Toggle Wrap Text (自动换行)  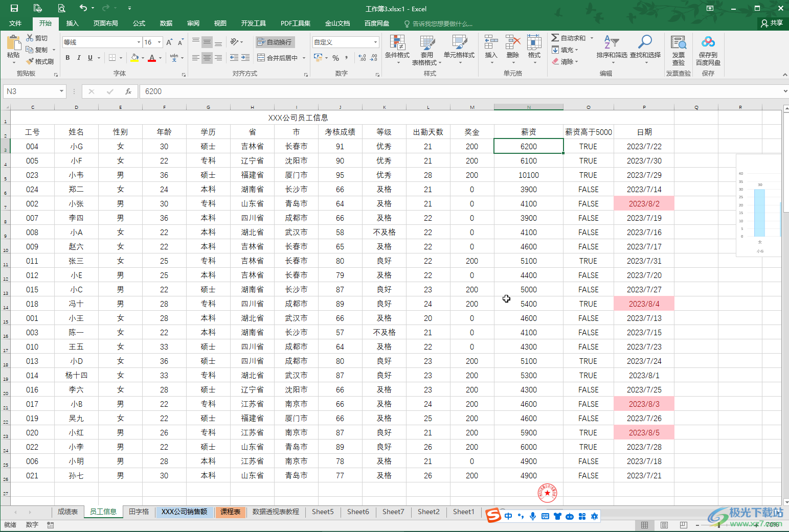(274, 42)
